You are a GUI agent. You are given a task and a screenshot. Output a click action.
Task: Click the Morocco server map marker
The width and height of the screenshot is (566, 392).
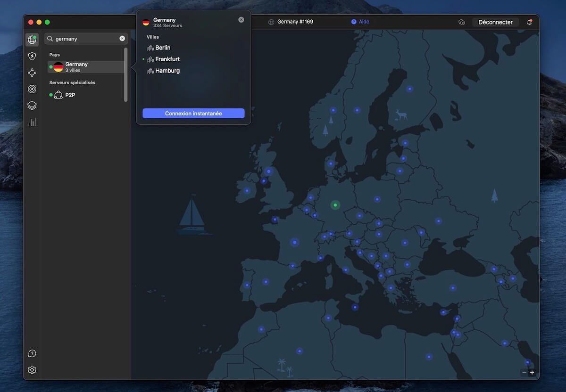click(x=261, y=329)
